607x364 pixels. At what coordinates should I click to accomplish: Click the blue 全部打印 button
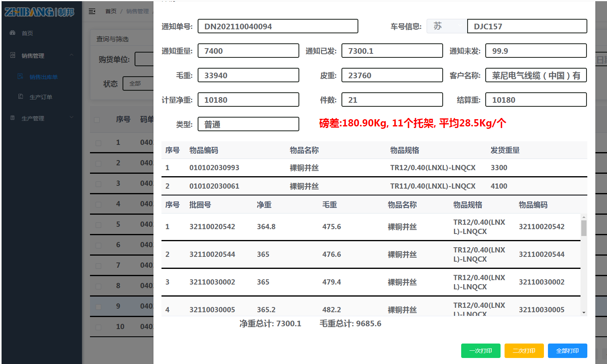(567, 351)
